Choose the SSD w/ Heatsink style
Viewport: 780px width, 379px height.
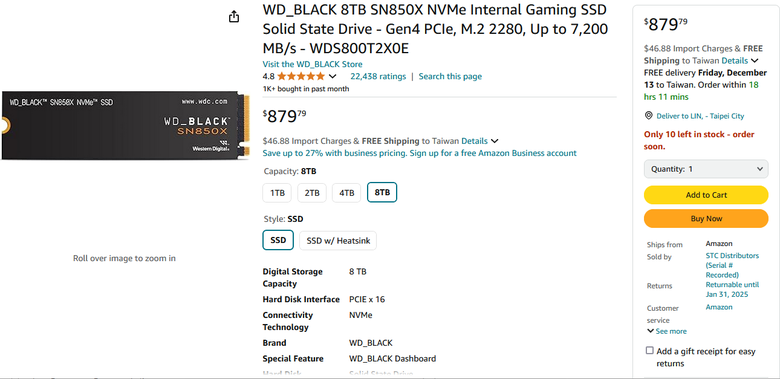pyautogui.click(x=338, y=241)
